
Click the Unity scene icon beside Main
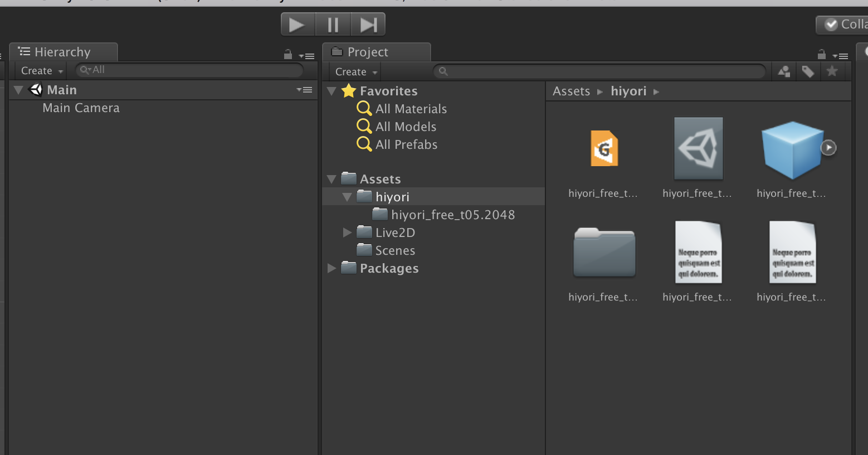click(36, 90)
